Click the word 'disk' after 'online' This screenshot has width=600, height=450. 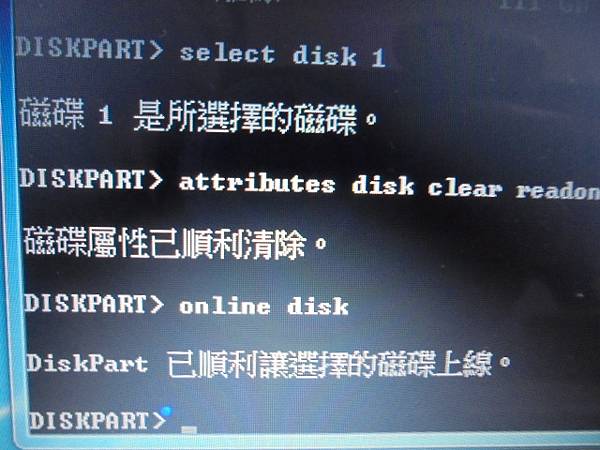[x=318, y=306]
